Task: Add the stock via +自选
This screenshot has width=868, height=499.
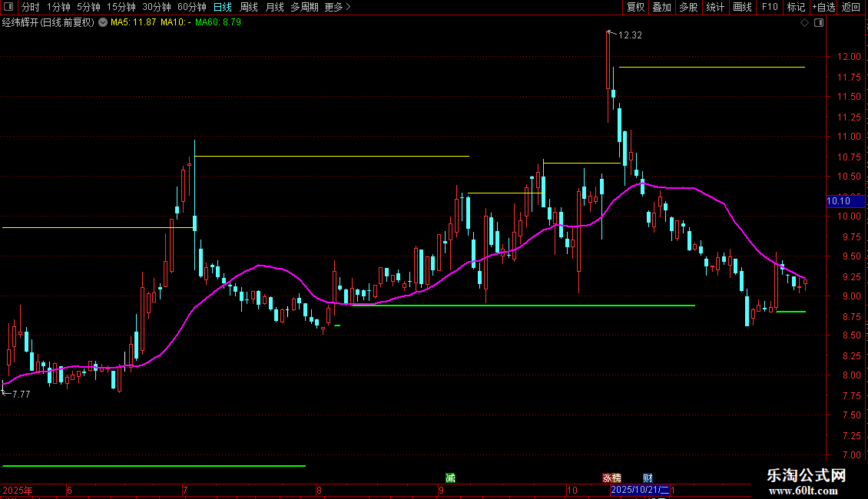Action: 823,7
